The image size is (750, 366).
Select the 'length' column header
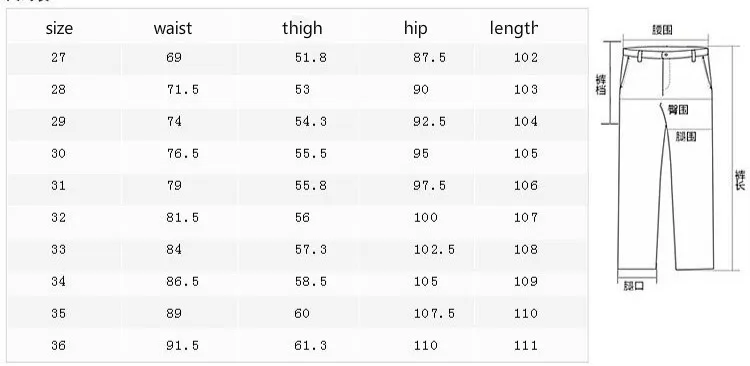tap(514, 28)
